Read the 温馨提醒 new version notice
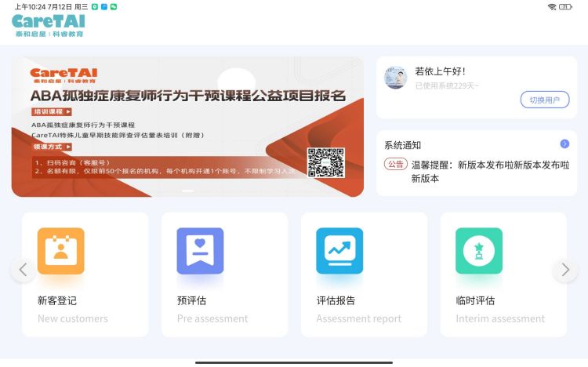Screen dimensions: 588x367 point(491,172)
